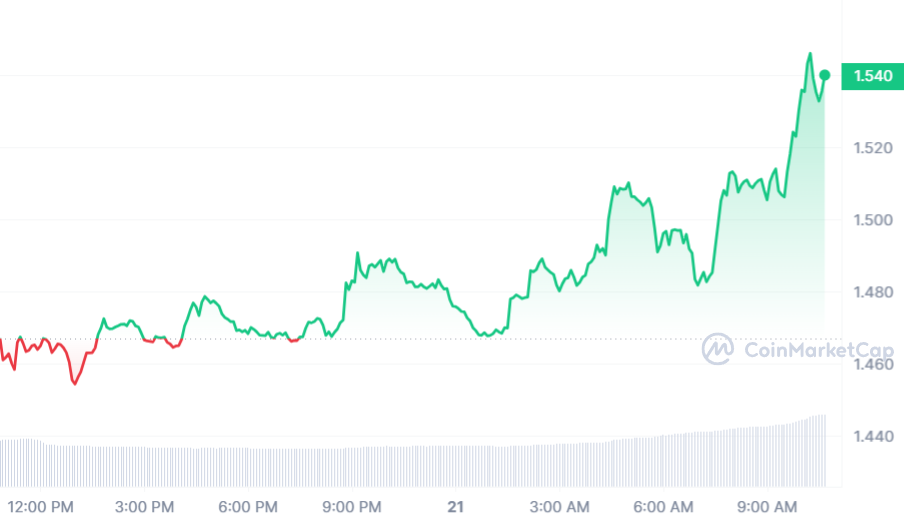The width and height of the screenshot is (904, 522).
Task: Click the 1.440 price axis label
Action: 873,437
